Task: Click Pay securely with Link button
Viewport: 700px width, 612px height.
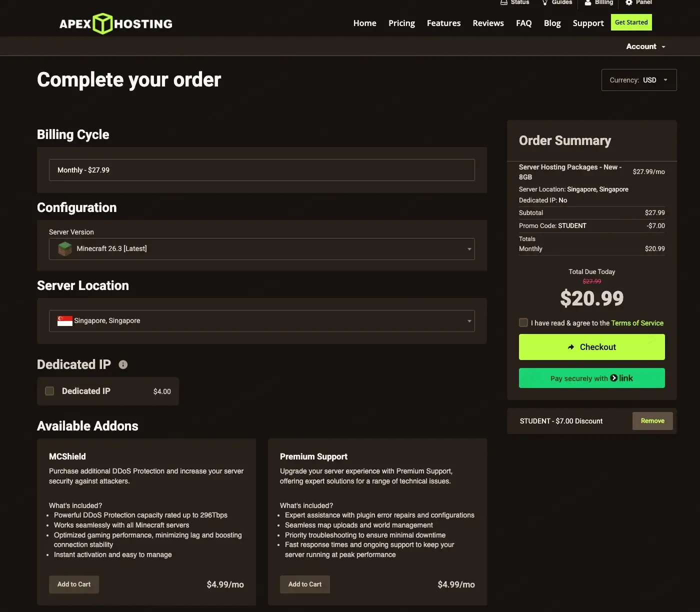Action: click(x=592, y=378)
